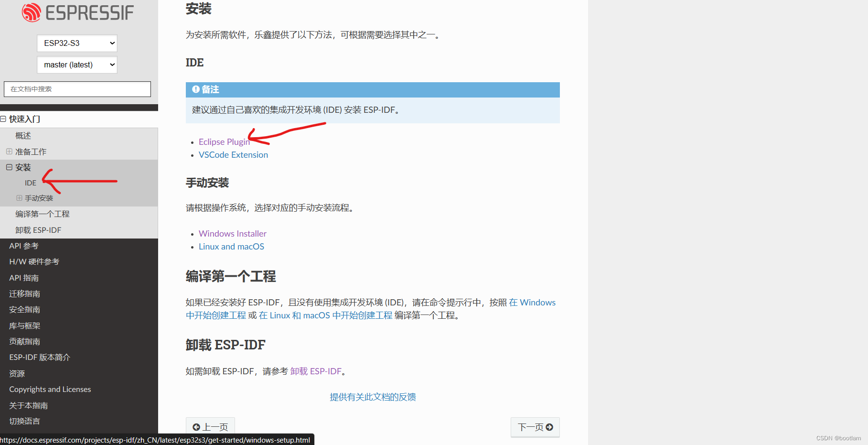This screenshot has width=868, height=445.
Task: Open the 切换语言 sidebar item
Action: pyautogui.click(x=25, y=421)
